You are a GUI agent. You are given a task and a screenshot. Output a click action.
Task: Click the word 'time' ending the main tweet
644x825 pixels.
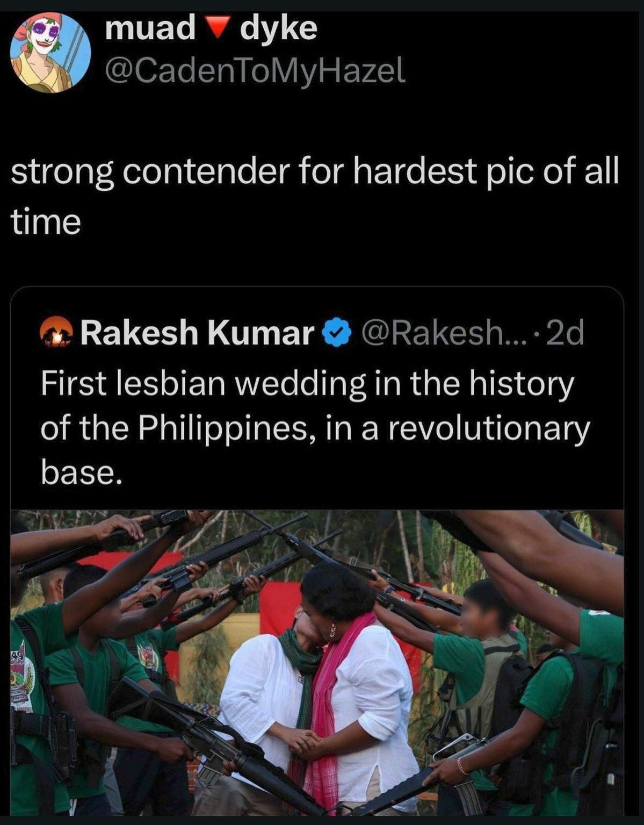tap(46, 221)
